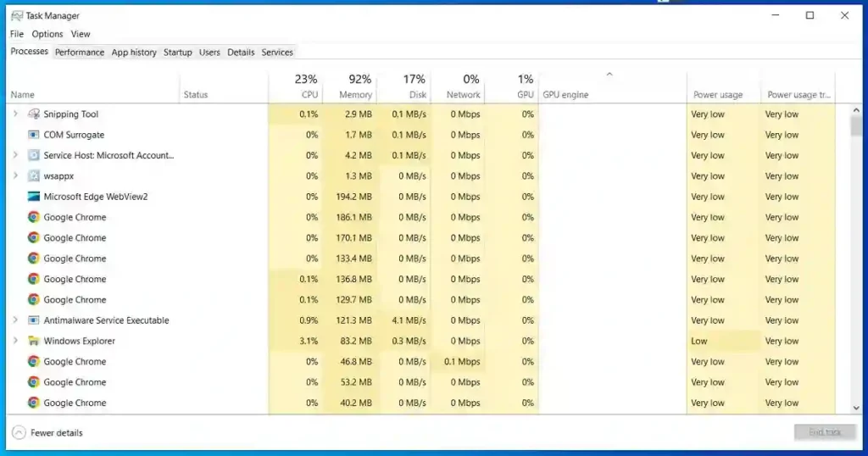Click Chrome icon in the 53.2 MB row
The width and height of the screenshot is (868, 456).
(x=34, y=382)
